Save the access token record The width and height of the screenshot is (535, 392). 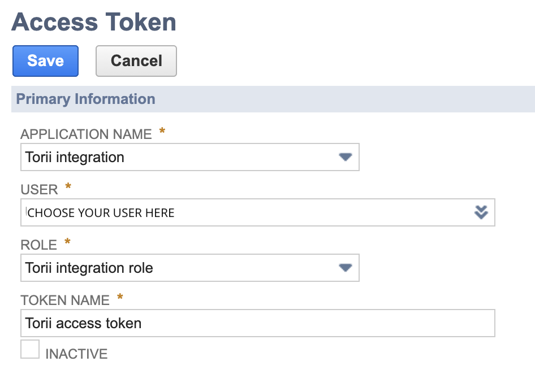45,61
